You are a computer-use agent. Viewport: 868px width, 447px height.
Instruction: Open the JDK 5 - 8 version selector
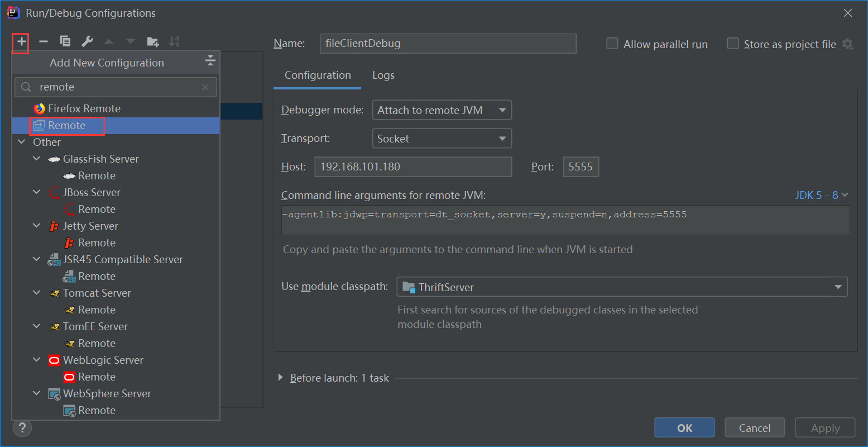click(821, 195)
